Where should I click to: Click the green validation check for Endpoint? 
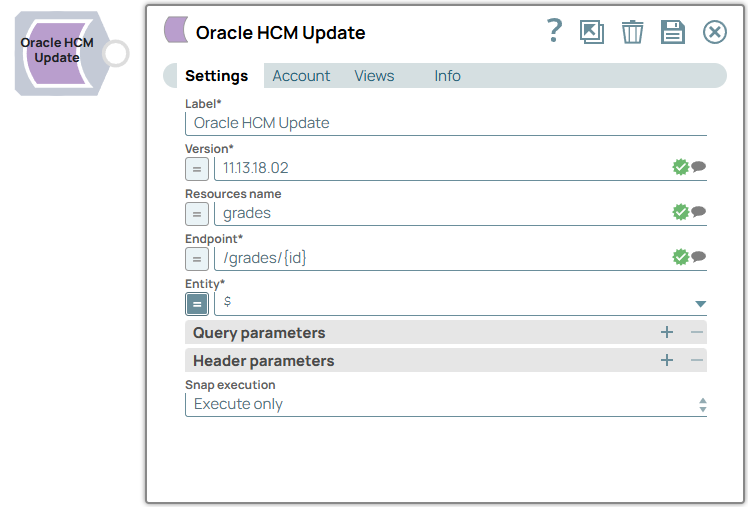point(680,257)
